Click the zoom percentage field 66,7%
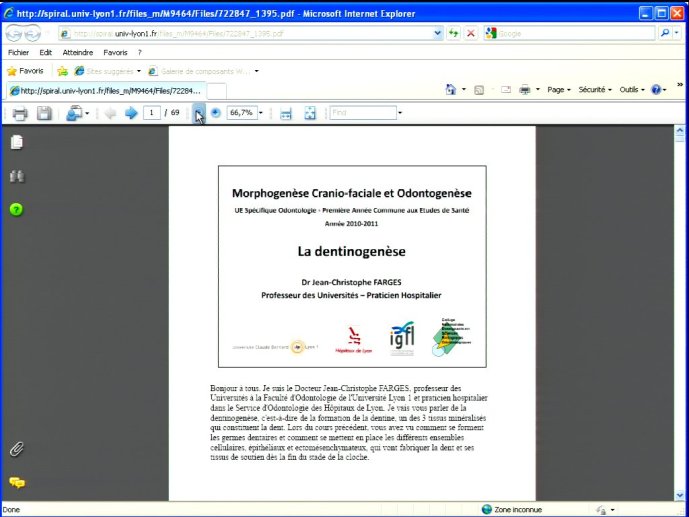Viewport: 689px width, 517px height. (241, 113)
